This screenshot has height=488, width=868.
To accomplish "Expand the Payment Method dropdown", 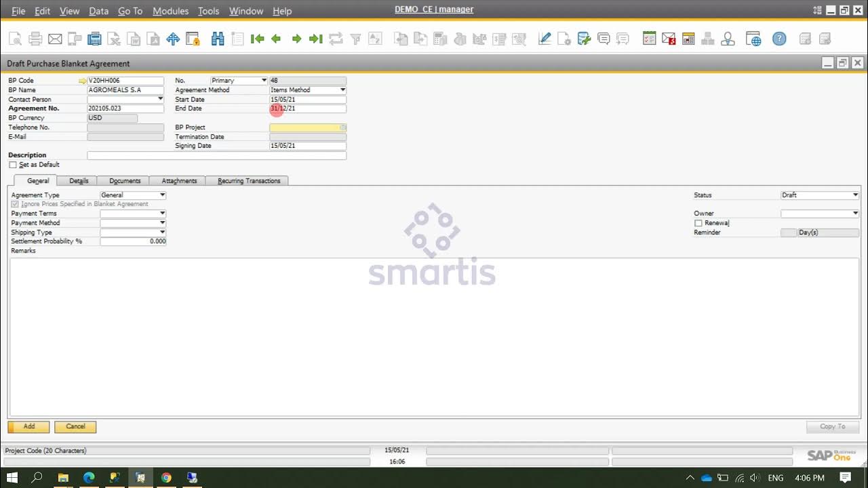I will 162,223.
